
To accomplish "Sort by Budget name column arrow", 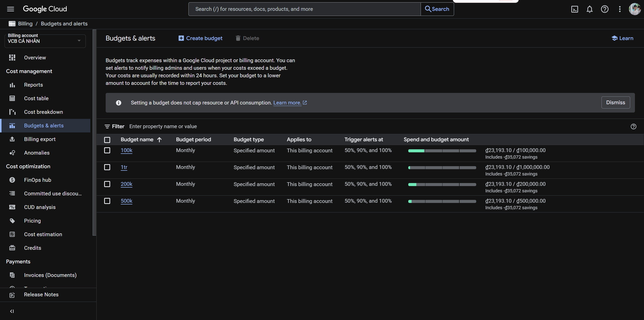I will (x=159, y=140).
